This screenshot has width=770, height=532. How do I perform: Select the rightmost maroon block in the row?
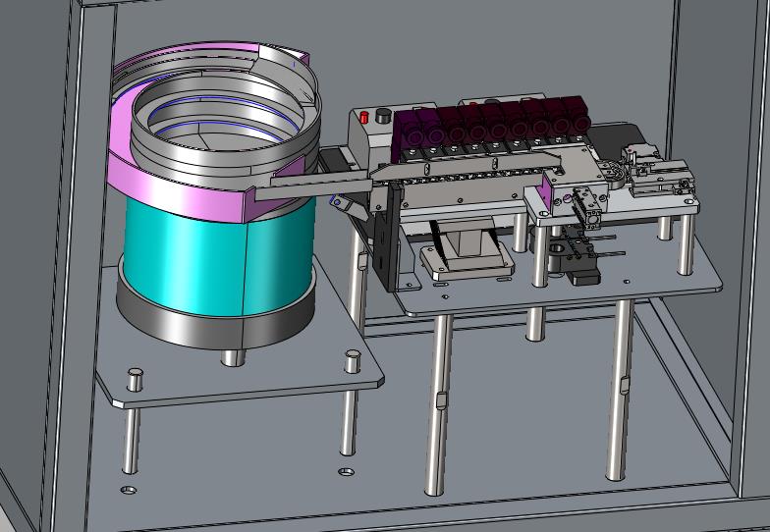pos(576,116)
